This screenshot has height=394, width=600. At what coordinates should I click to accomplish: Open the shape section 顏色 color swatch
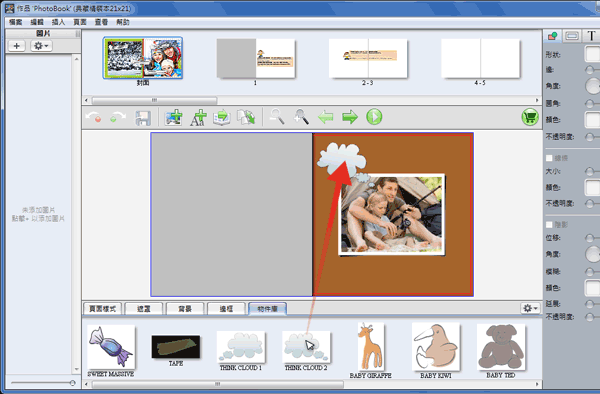(x=592, y=120)
